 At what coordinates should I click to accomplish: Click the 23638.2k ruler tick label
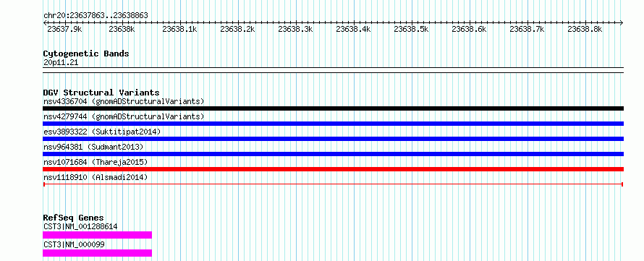click(x=237, y=29)
